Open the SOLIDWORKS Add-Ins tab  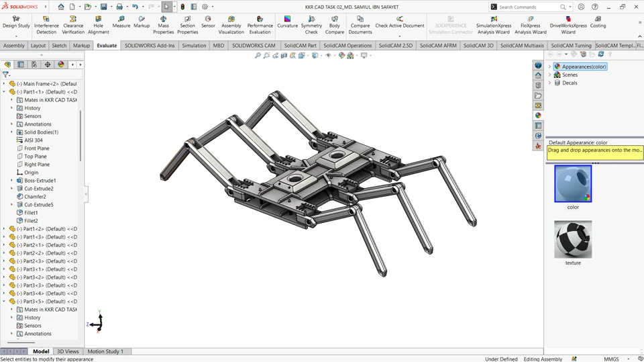pos(150,46)
